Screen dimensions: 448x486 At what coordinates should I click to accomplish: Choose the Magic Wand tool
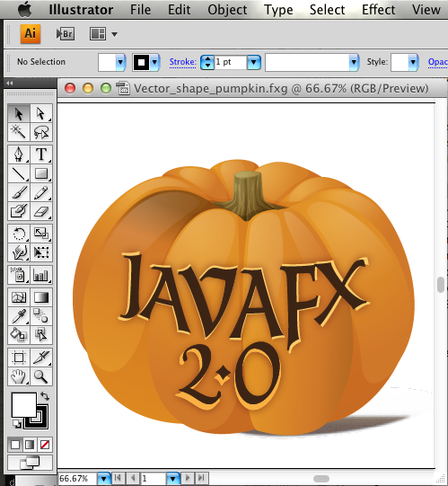pyautogui.click(x=19, y=132)
